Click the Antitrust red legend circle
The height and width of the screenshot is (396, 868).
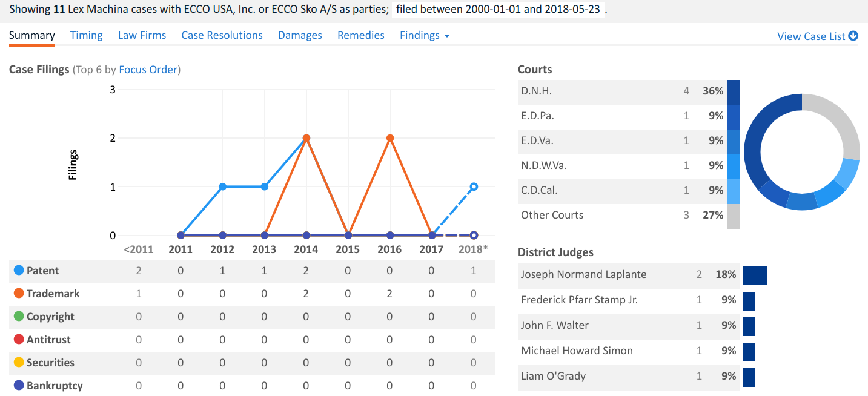18,340
